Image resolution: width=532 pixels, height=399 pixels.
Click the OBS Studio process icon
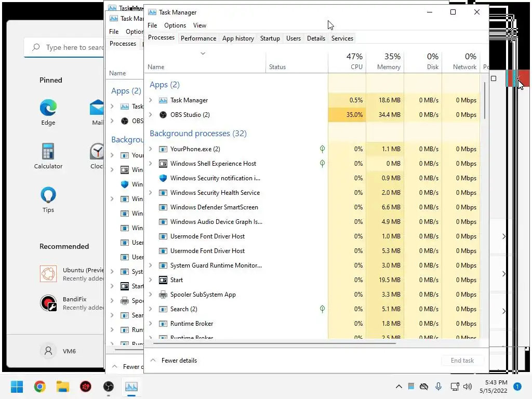point(163,115)
